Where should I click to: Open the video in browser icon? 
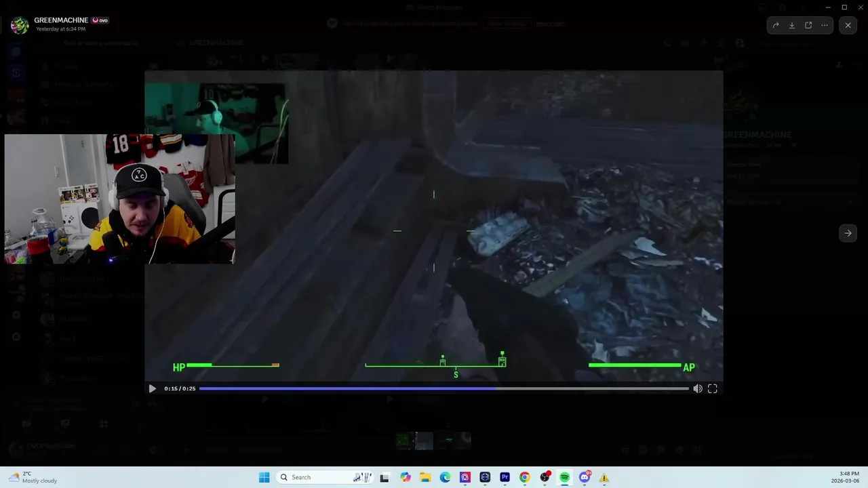(808, 25)
